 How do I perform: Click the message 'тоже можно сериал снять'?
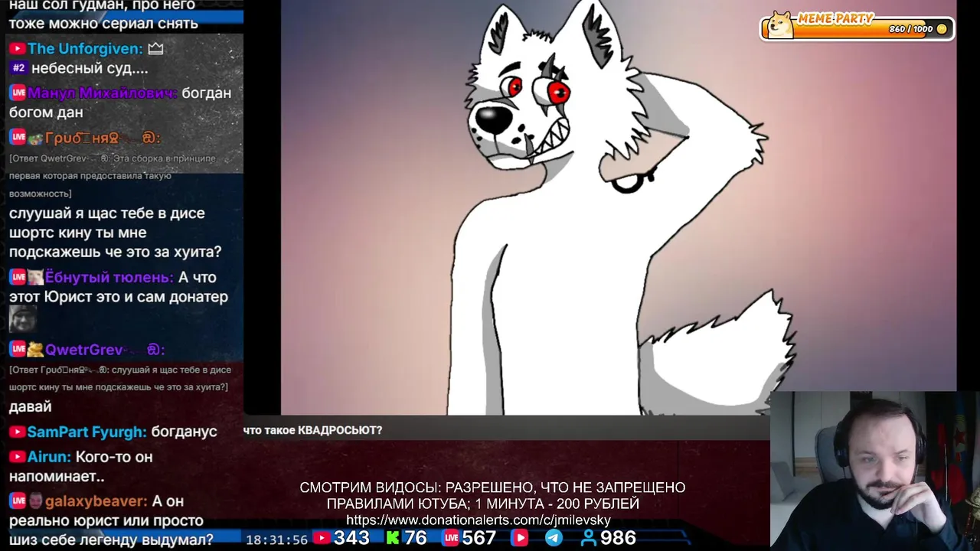click(103, 24)
